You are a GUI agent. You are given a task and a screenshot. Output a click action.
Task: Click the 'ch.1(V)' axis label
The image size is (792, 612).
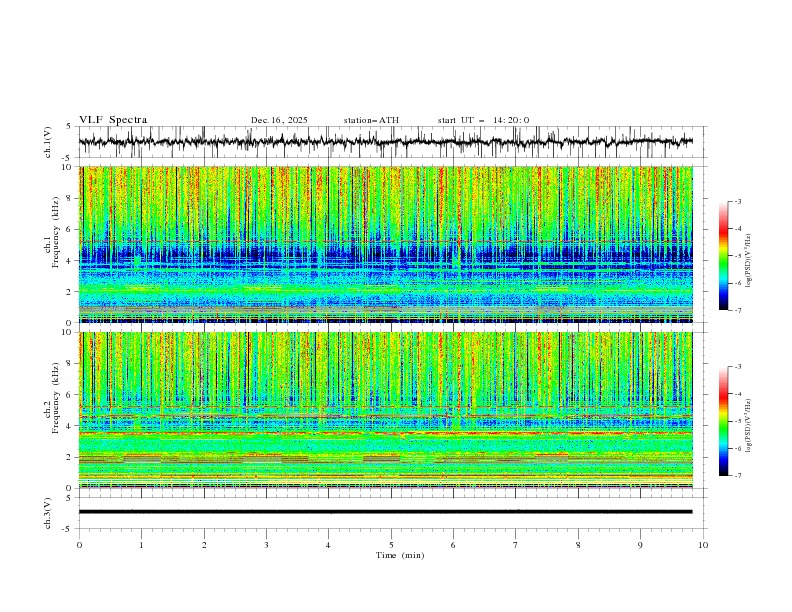point(48,142)
